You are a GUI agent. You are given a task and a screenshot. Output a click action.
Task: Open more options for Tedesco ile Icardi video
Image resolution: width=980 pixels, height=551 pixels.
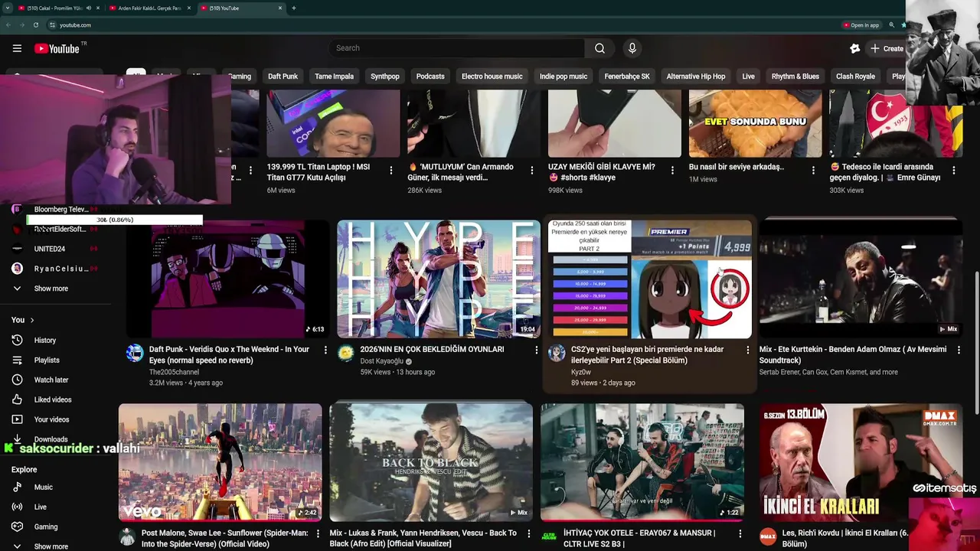tap(954, 170)
